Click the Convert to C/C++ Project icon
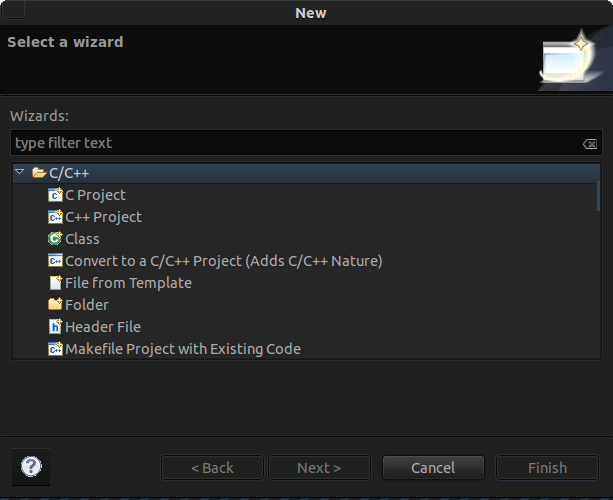 (x=55, y=260)
